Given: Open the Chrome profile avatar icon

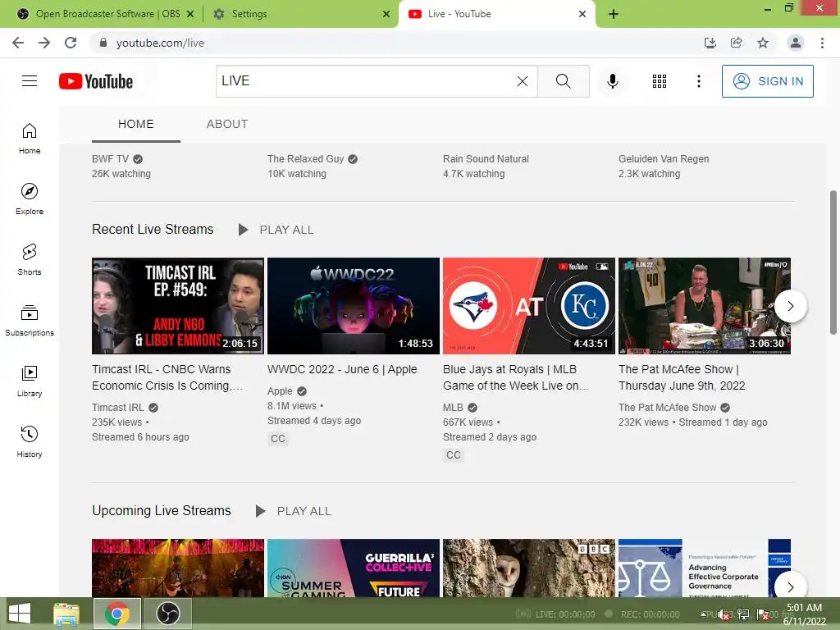Looking at the screenshot, I should [x=796, y=43].
